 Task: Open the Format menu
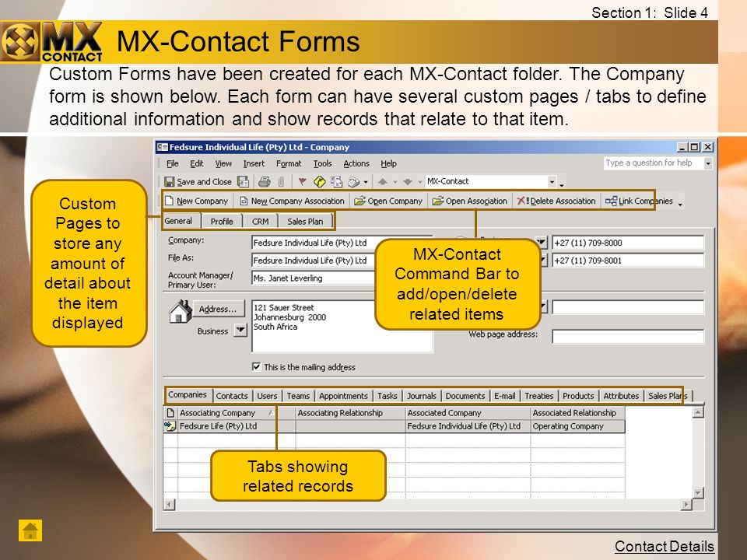pos(289,163)
